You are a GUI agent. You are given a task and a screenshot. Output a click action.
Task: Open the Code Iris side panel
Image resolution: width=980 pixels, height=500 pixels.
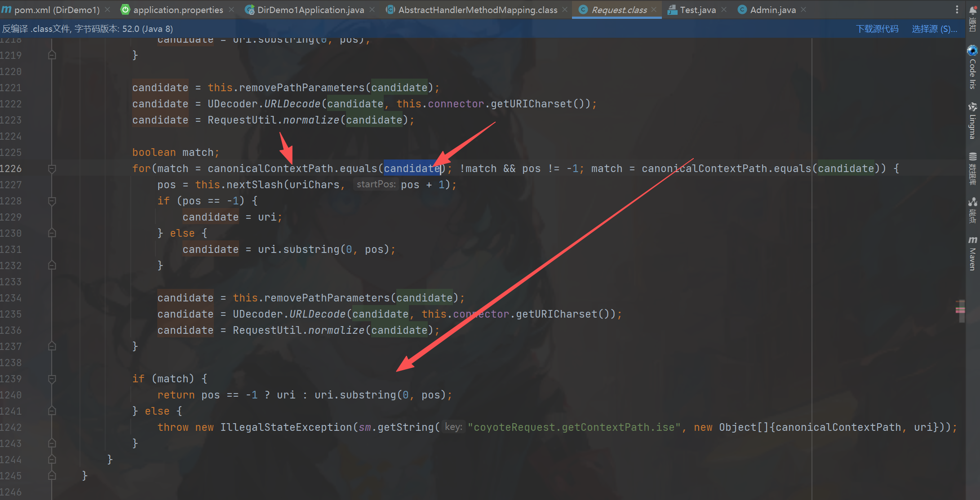pyautogui.click(x=972, y=67)
